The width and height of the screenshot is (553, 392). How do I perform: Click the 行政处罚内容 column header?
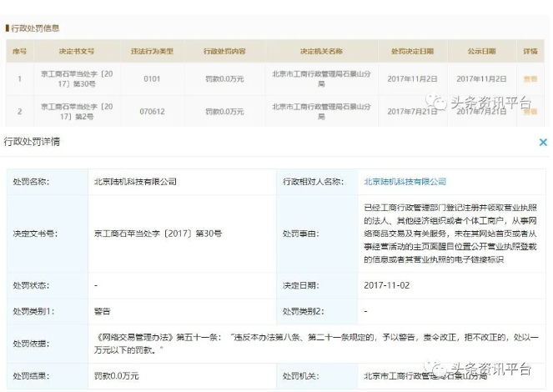224,51
